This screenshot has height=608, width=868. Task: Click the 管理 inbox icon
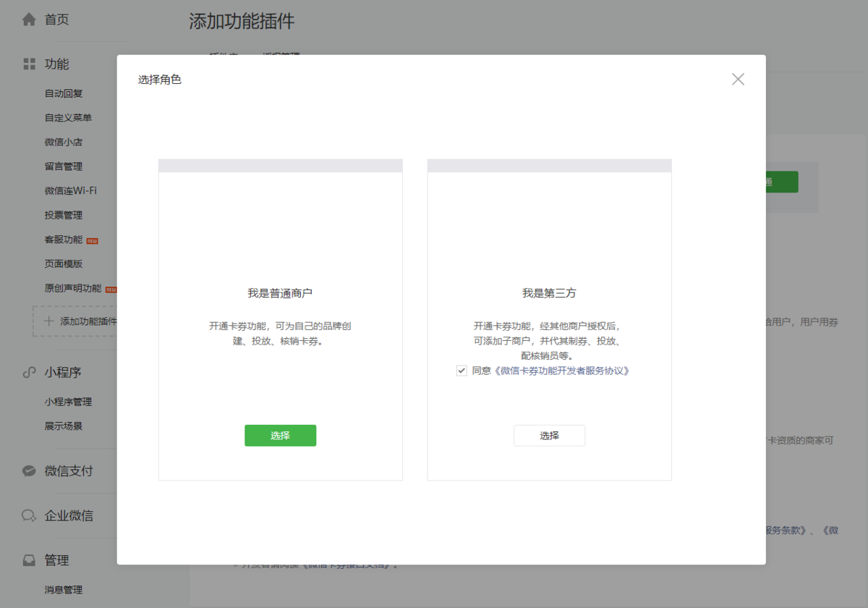click(x=29, y=560)
